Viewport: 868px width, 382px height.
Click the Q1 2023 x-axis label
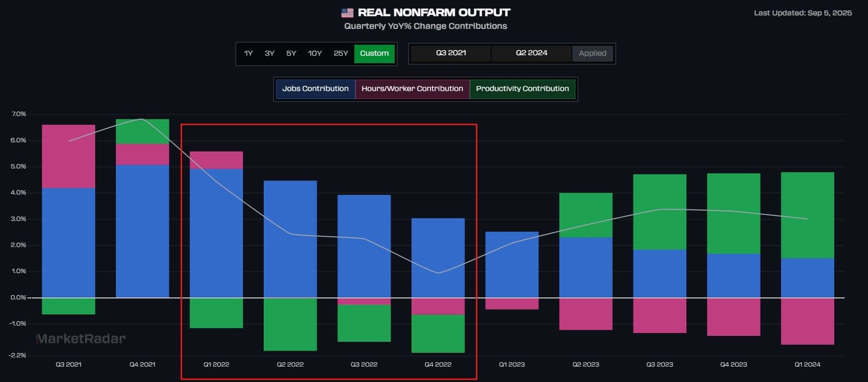512,365
